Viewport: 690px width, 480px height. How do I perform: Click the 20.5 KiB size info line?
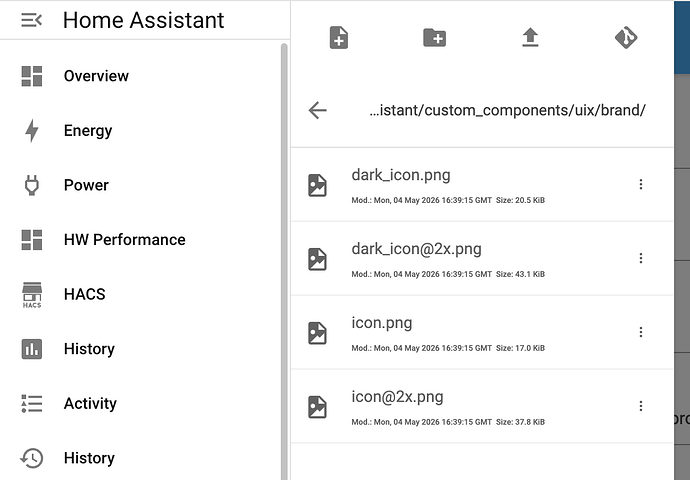coord(448,200)
